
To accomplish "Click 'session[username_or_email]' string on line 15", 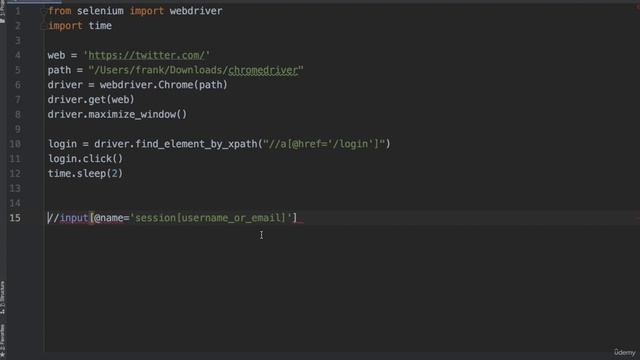I will coord(211,218).
